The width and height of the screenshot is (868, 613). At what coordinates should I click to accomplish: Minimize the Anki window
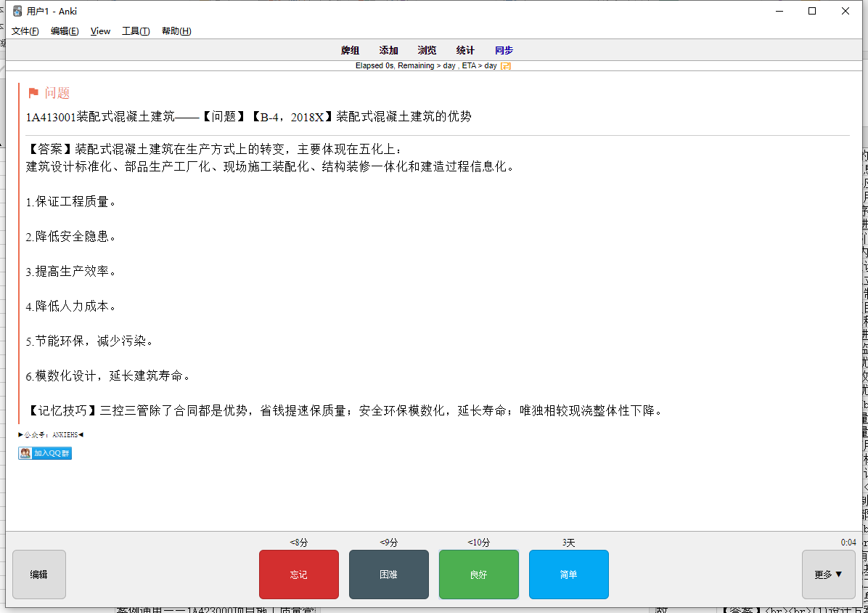tap(779, 11)
